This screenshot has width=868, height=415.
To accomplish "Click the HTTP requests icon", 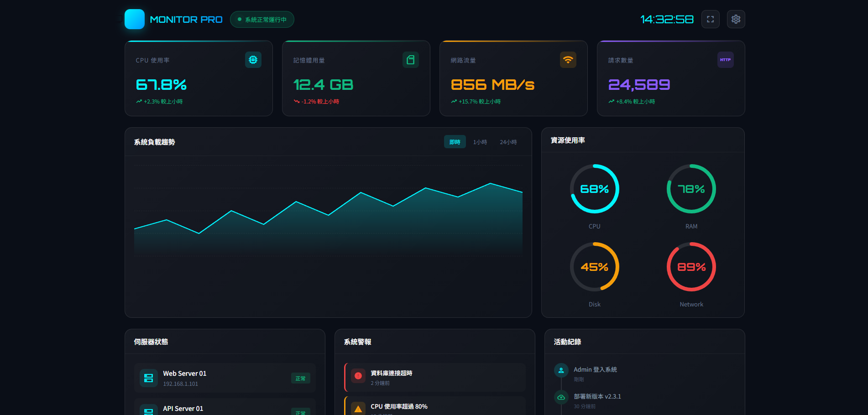I will click(x=725, y=60).
